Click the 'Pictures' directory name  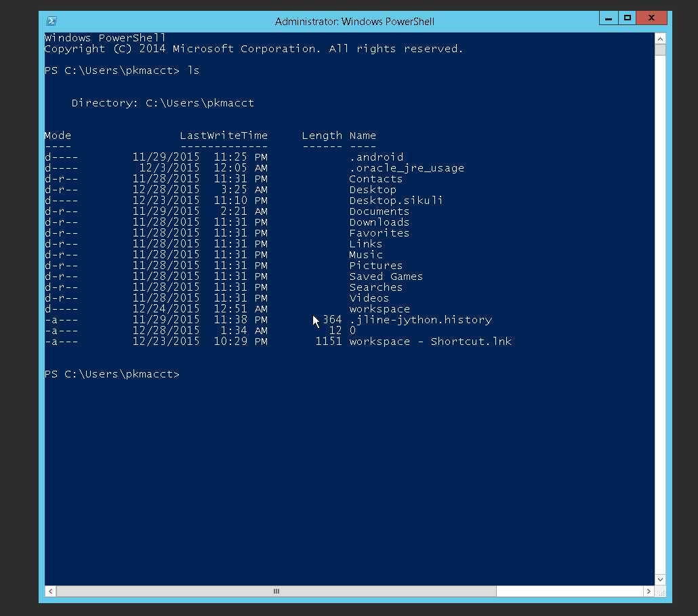tap(375, 266)
